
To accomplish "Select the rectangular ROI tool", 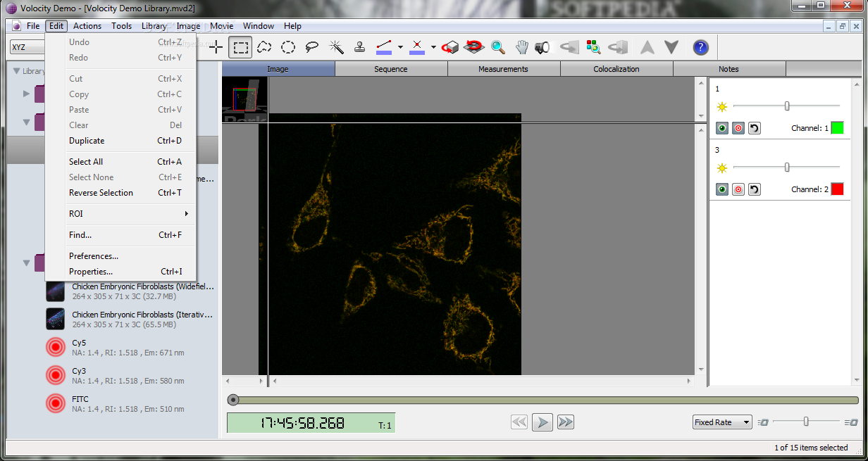I will tap(240, 47).
